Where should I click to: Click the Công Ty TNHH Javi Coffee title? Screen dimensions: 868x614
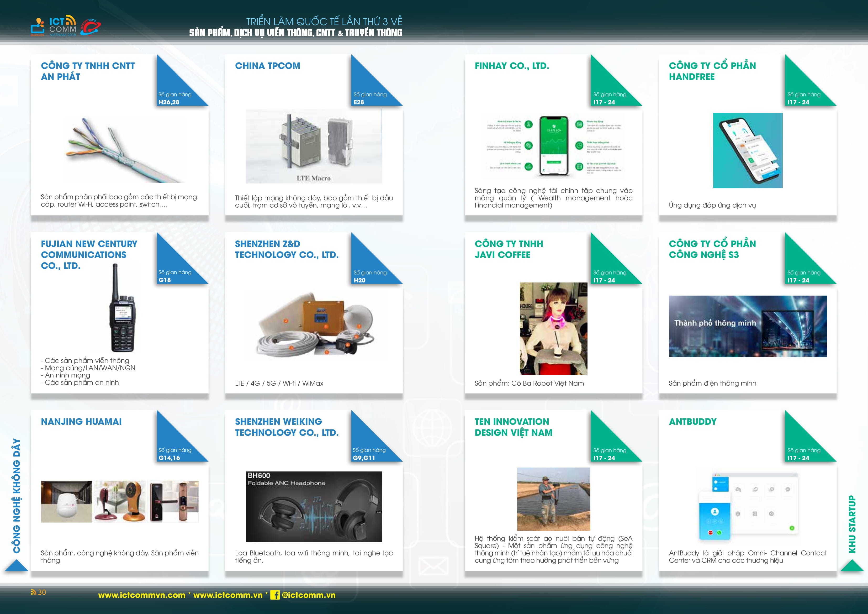509,249
